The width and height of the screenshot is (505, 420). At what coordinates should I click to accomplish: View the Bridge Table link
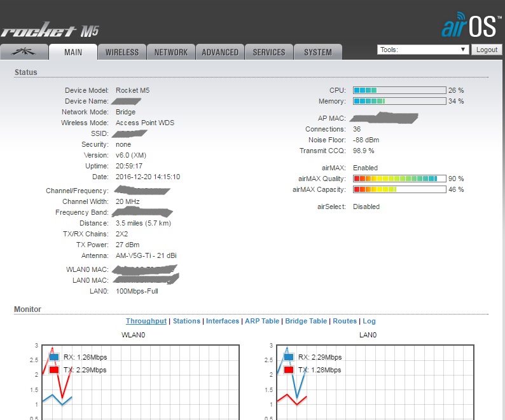306,322
